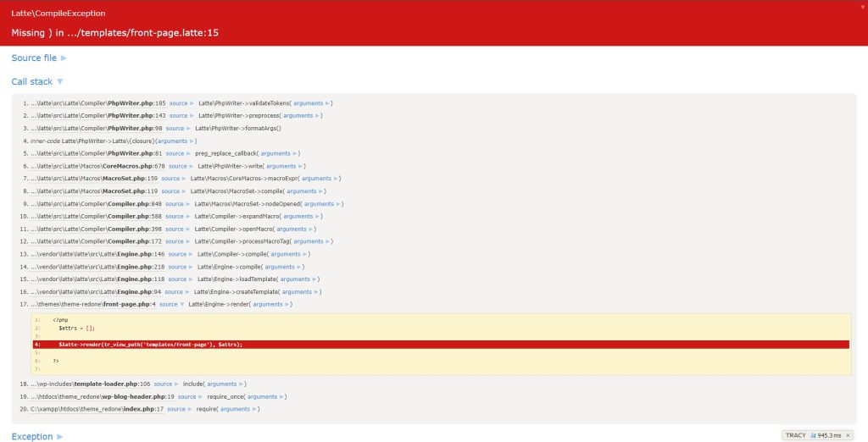Expand arguments of loadTemplate call
Viewport: 868px width, 442px height.
pos(298,279)
